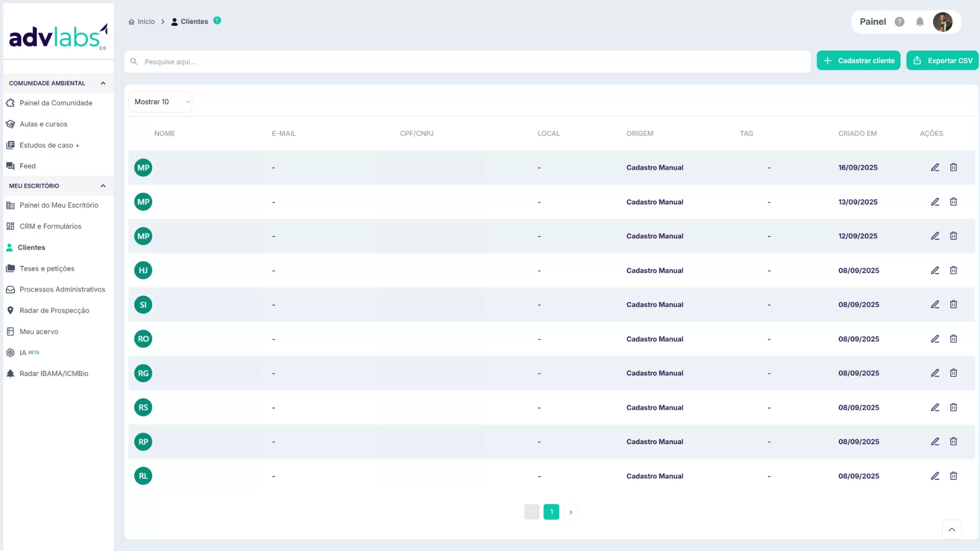The height and width of the screenshot is (551, 980).
Task: Click the help question mark beside Painel
Action: click(899, 22)
